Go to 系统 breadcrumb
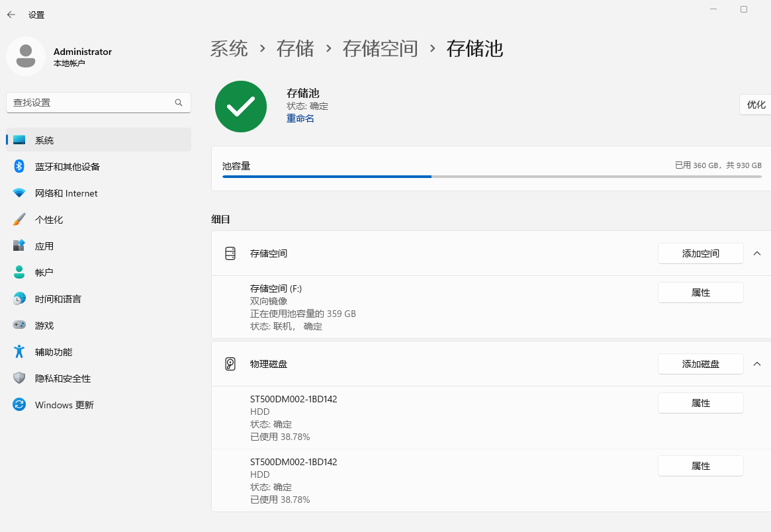The width and height of the screenshot is (771, 532). click(x=229, y=49)
